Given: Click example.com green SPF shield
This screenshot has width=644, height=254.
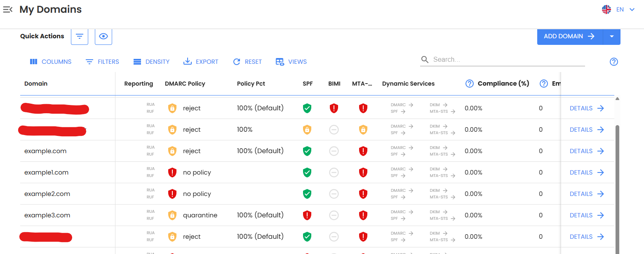Looking at the screenshot, I should 307,151.
